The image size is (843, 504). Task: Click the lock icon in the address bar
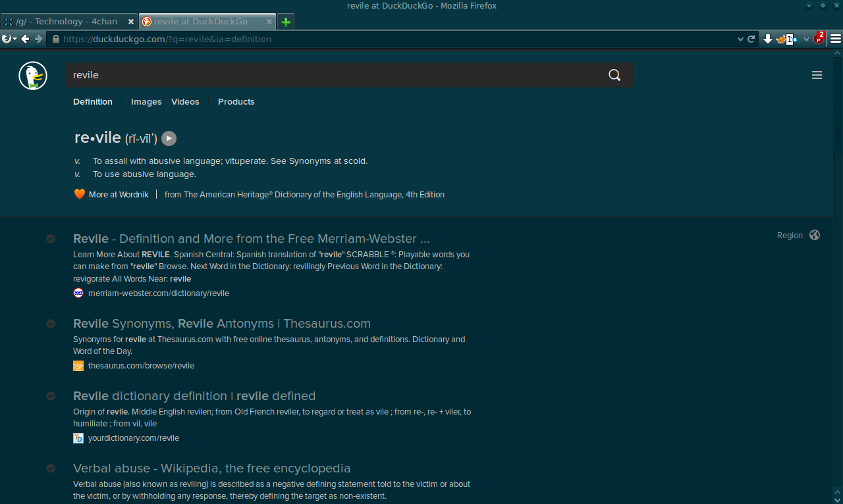click(x=57, y=39)
